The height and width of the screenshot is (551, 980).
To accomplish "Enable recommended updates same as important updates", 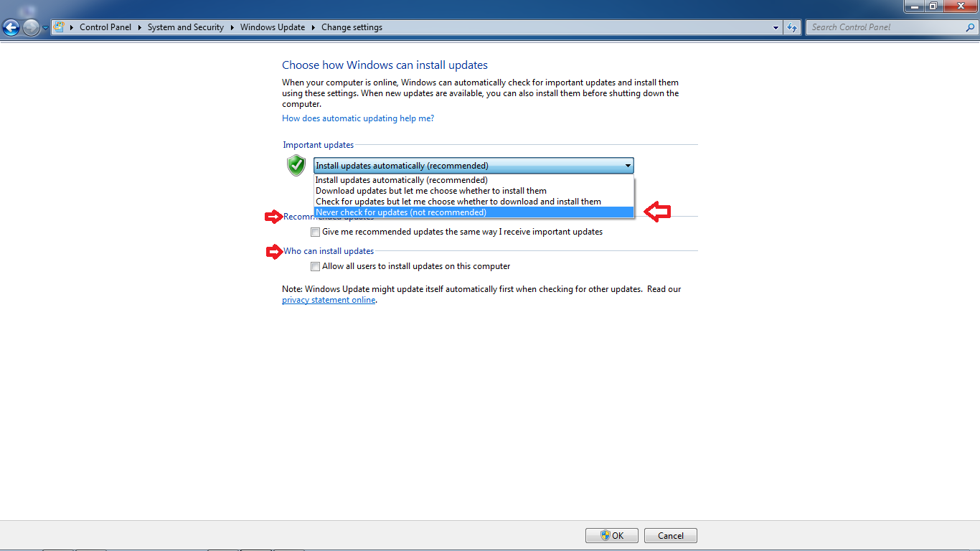I will (x=315, y=232).
